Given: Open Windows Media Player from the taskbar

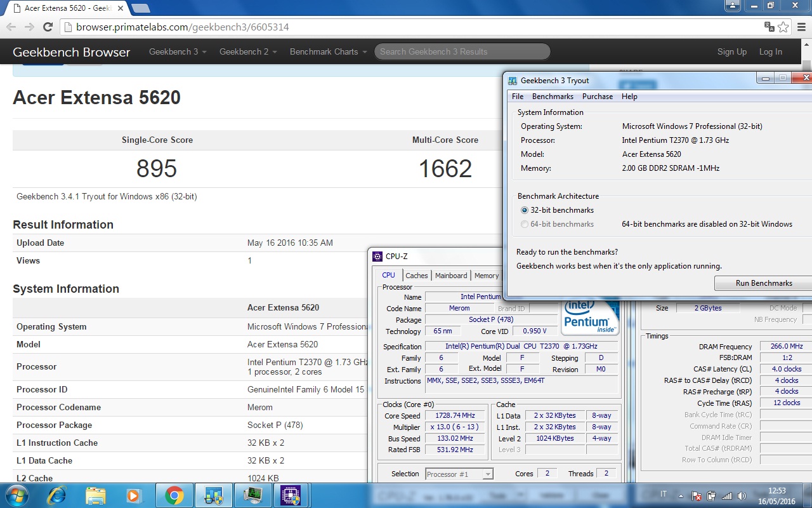Looking at the screenshot, I should [x=134, y=495].
